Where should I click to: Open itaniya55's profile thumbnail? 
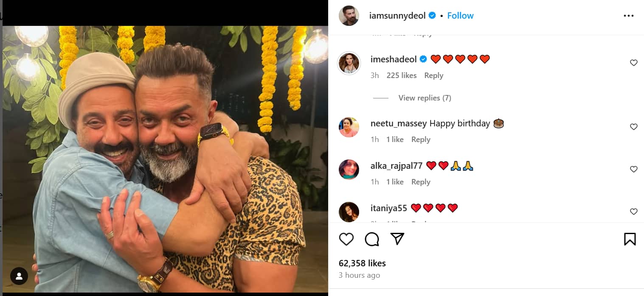[x=349, y=211]
